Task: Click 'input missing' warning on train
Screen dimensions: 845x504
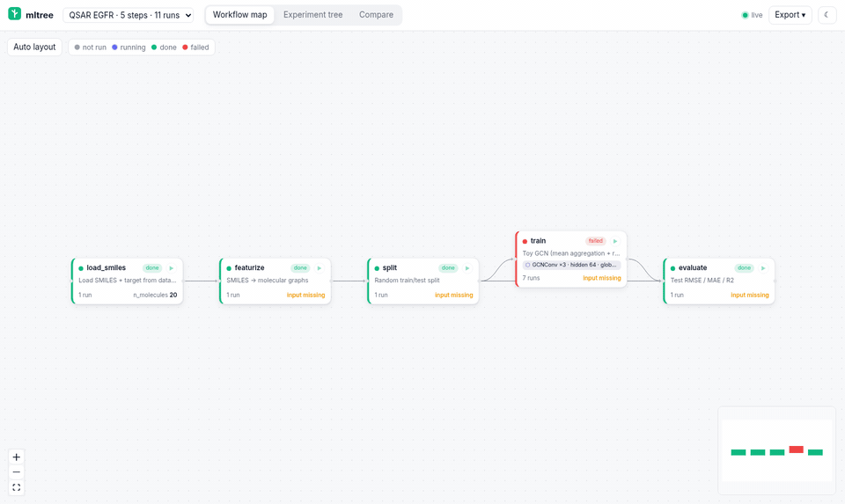Action: coord(601,278)
